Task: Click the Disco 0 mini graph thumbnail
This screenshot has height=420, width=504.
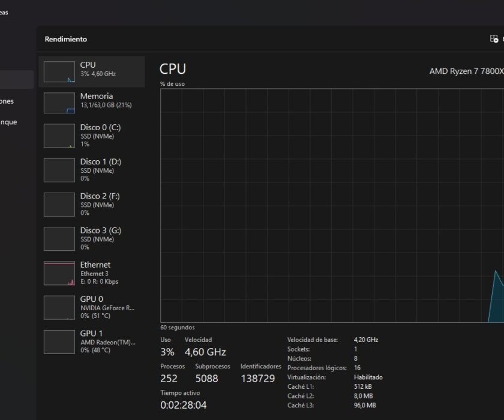Action: click(x=59, y=136)
